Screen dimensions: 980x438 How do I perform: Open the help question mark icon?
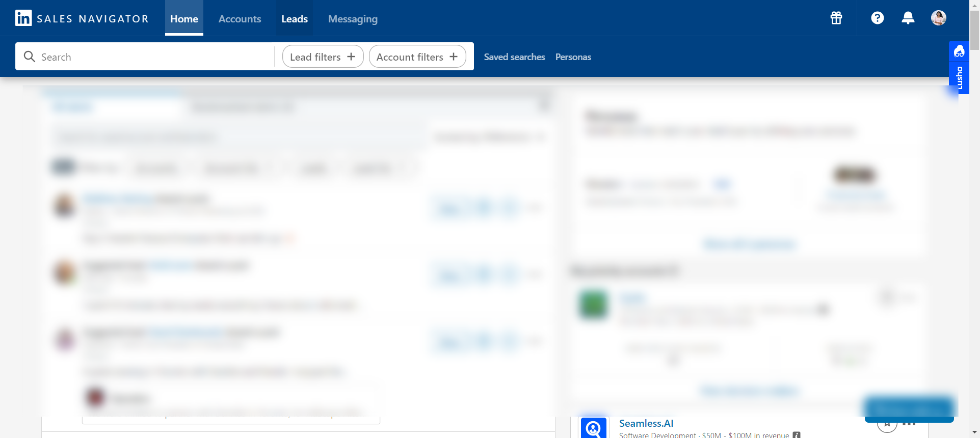[877, 18]
